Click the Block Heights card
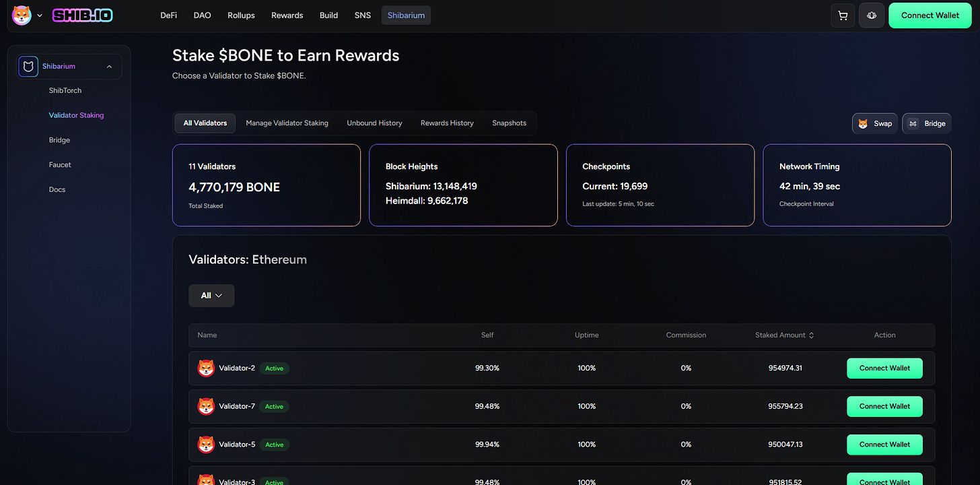Image resolution: width=980 pixels, height=485 pixels. point(463,185)
